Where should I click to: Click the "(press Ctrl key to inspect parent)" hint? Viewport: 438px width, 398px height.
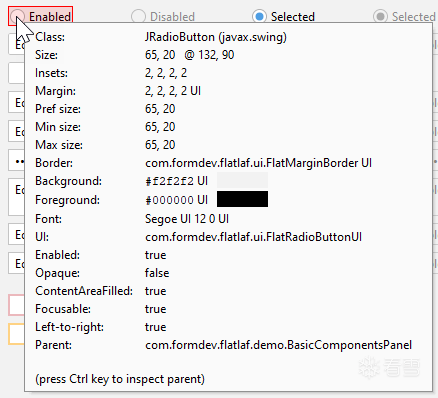[120, 379]
